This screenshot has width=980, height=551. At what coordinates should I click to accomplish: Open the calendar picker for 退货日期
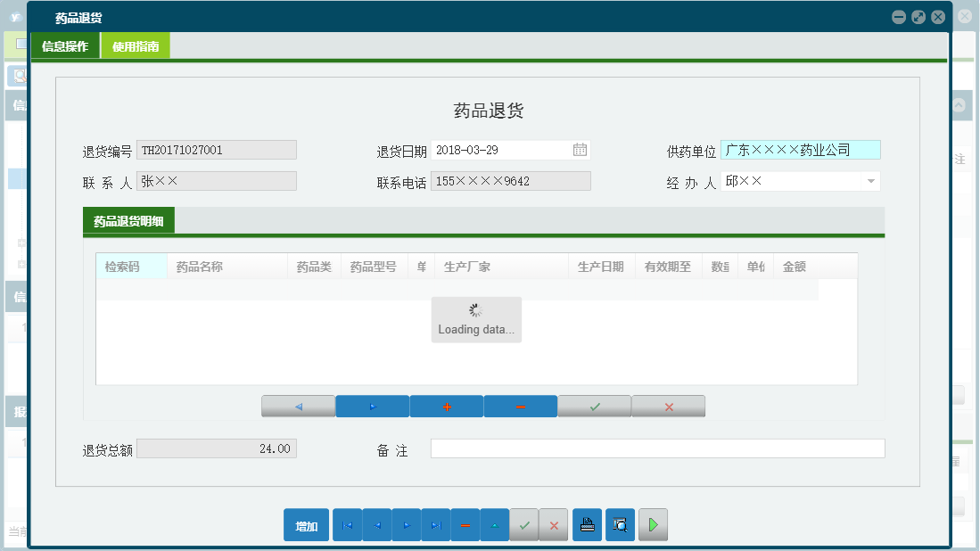(580, 149)
